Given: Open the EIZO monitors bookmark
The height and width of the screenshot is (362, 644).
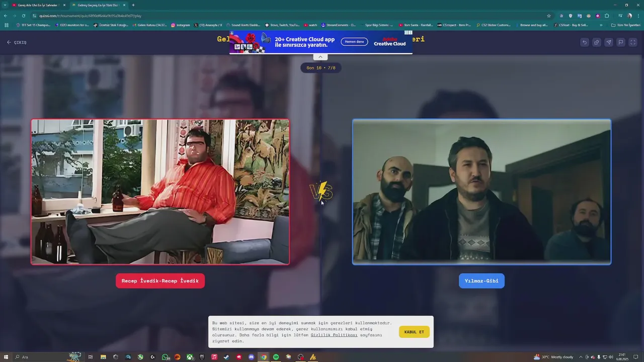Looking at the screenshot, I should point(72,25).
